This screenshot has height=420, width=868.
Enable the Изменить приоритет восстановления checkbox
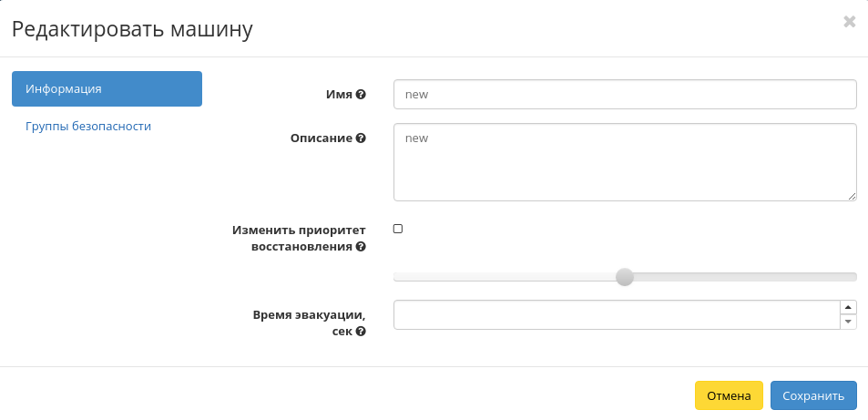[398, 229]
